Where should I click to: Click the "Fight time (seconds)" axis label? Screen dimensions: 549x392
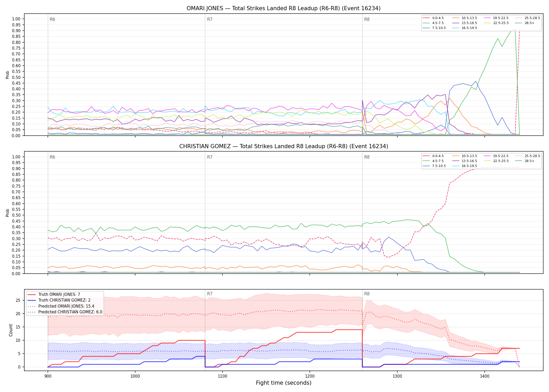click(x=283, y=383)
